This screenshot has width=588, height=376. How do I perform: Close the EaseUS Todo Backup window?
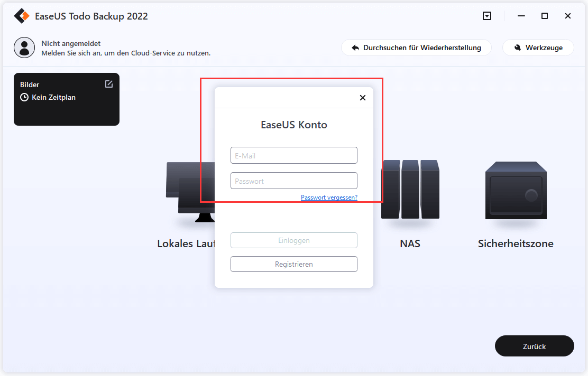(x=568, y=16)
